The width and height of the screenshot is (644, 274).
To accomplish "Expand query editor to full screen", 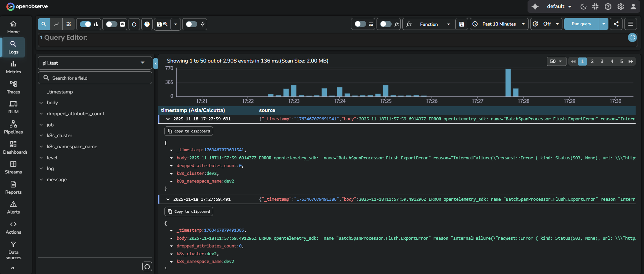I will [632, 38].
